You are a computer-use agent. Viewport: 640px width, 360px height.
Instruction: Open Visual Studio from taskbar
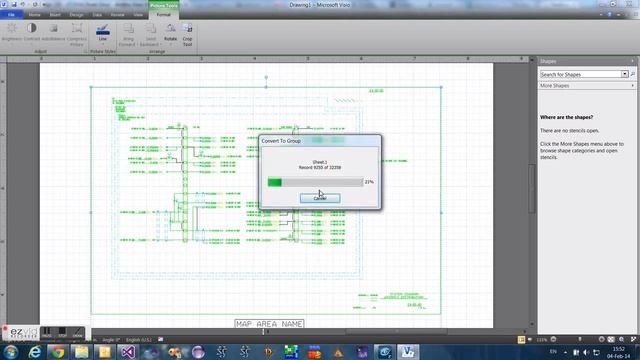(x=127, y=352)
